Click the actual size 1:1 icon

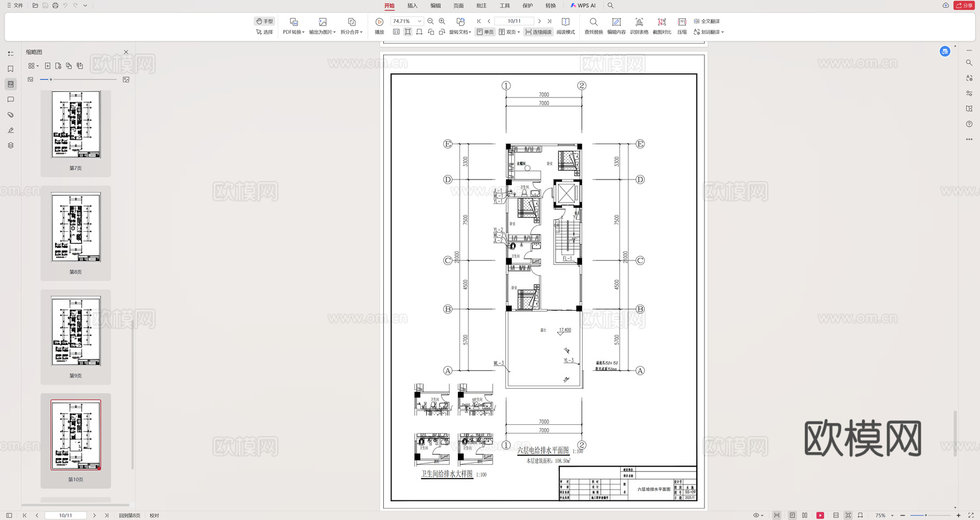[x=396, y=32]
